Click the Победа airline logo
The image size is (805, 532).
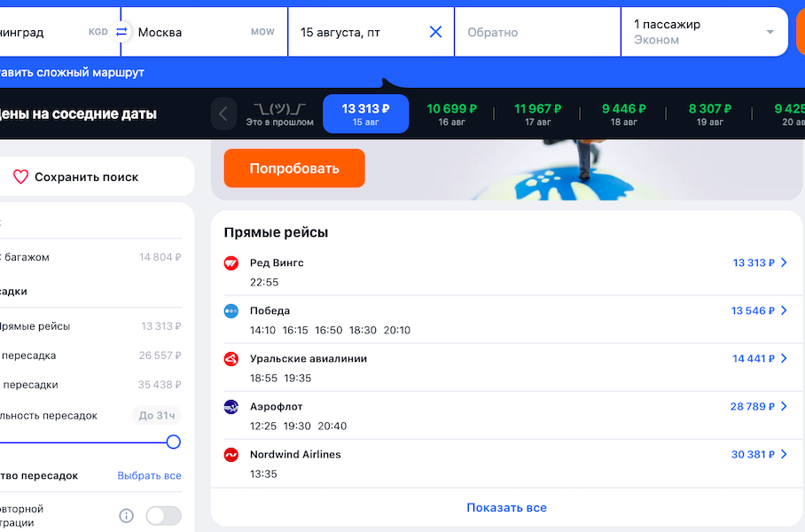[231, 311]
